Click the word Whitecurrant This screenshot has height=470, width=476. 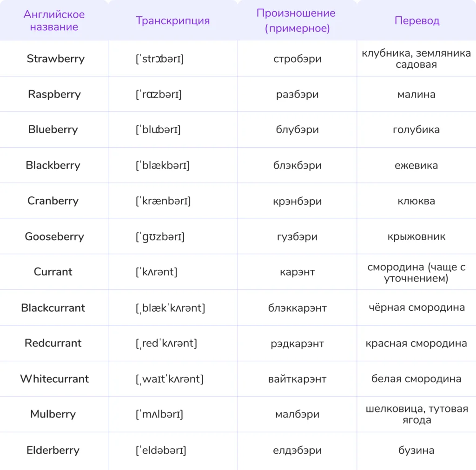point(54,379)
